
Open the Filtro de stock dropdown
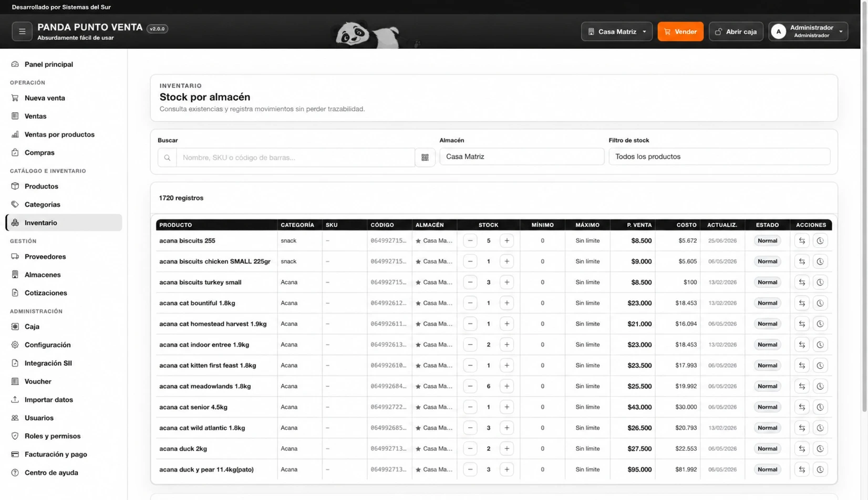click(x=719, y=157)
